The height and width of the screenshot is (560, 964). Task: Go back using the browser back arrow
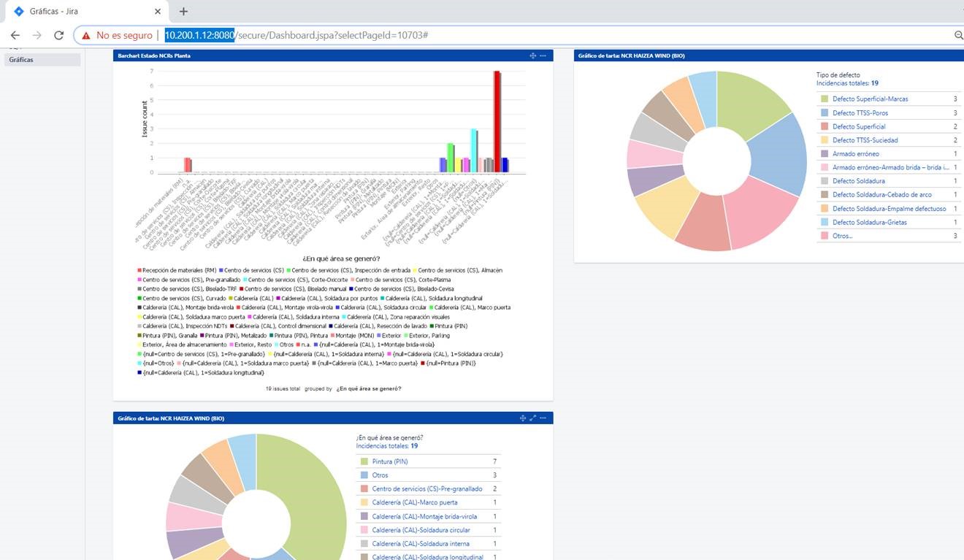[15, 35]
